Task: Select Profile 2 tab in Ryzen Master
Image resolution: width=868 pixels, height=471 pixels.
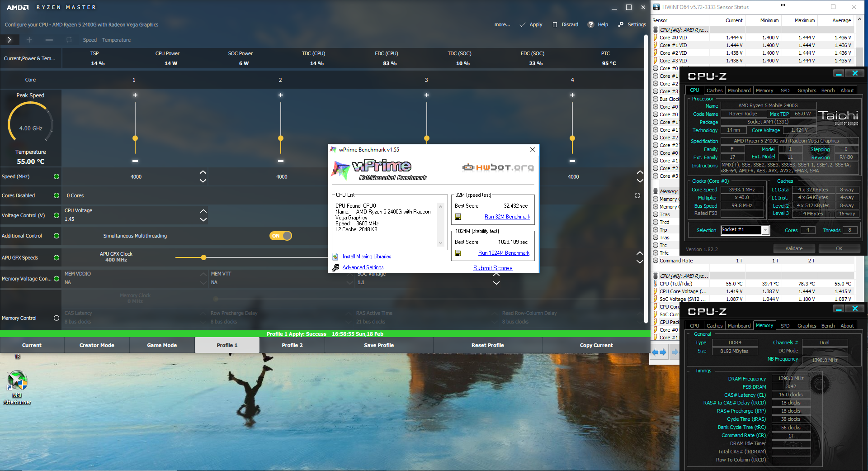Action: 292,345
